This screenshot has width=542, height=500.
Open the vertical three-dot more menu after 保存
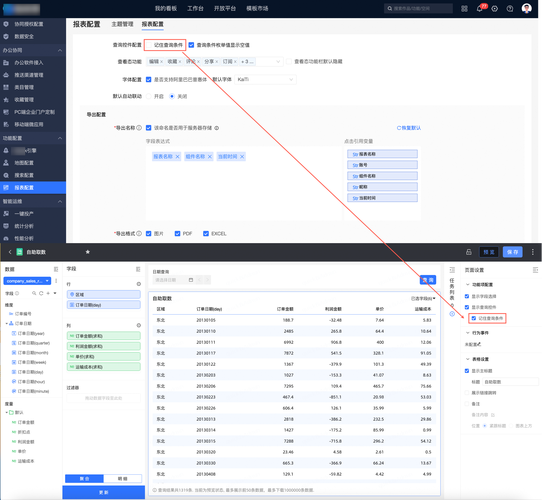[x=532, y=252]
